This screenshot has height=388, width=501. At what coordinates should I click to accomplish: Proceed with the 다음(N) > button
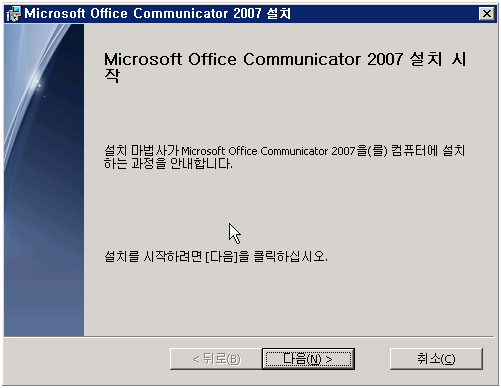308,359
